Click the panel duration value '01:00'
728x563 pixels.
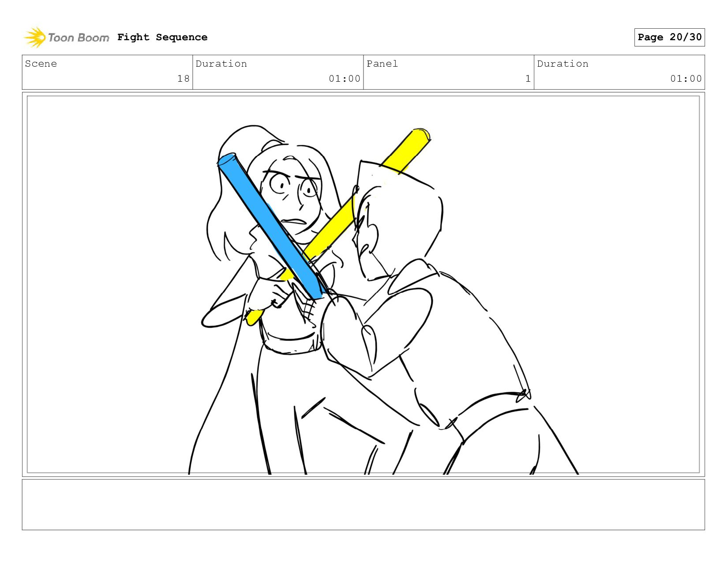tap(686, 79)
